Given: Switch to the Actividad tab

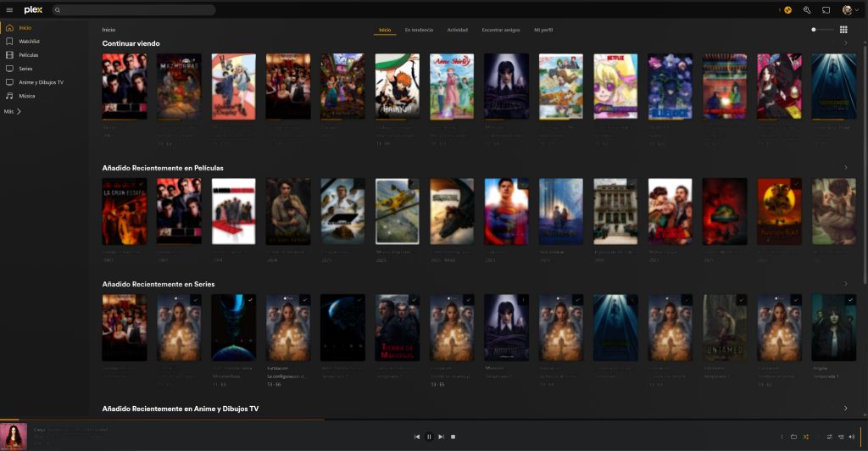Looking at the screenshot, I should (457, 30).
